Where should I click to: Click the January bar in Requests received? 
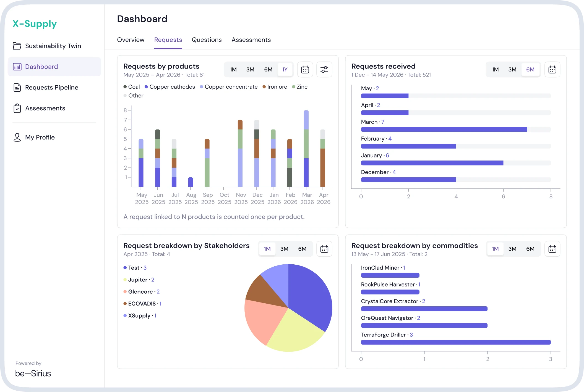[x=432, y=163]
